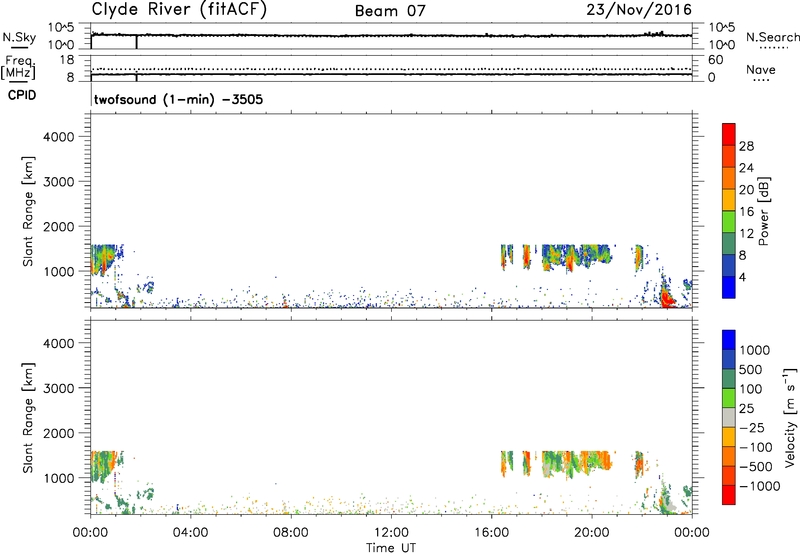Click the "N.Search" legend label

click(x=773, y=37)
